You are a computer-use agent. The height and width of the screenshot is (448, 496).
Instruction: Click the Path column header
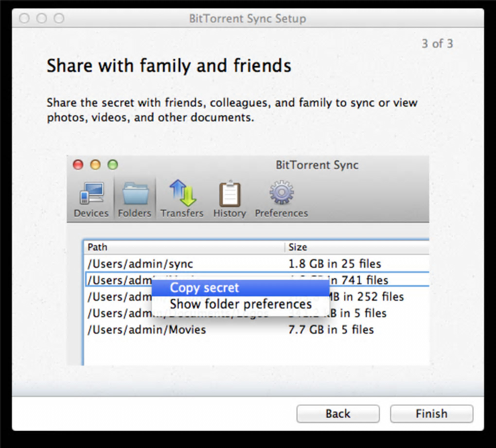pyautogui.click(x=184, y=247)
